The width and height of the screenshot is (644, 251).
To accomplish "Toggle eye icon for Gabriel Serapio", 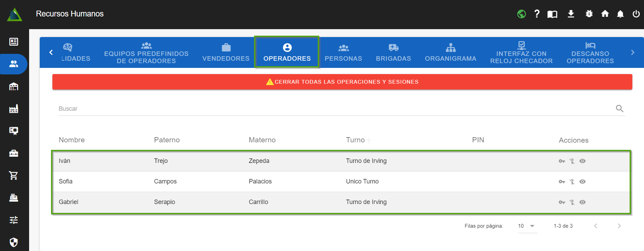I will [582, 202].
